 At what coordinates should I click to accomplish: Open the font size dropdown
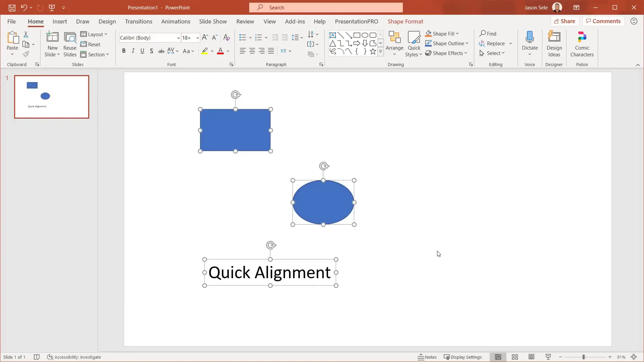click(198, 38)
